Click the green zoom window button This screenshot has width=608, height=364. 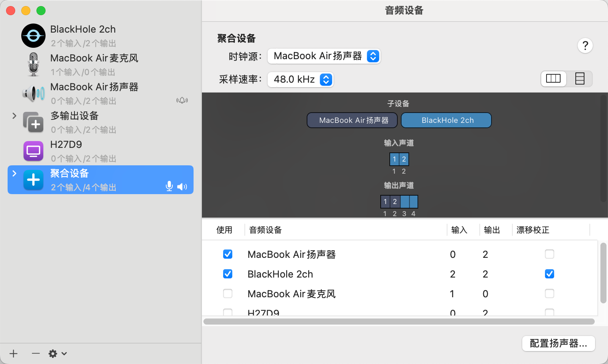tap(41, 11)
